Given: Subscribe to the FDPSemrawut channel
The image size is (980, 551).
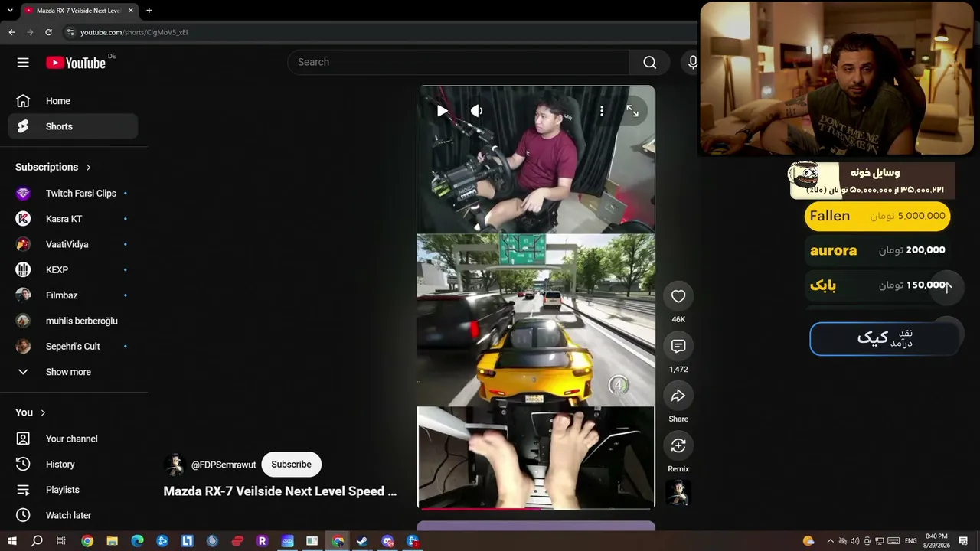Looking at the screenshot, I should click(x=291, y=465).
